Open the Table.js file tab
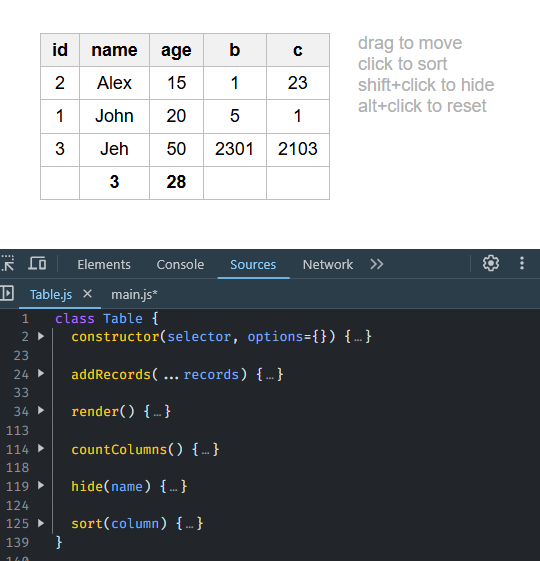Screen dimensions: 540x561 pos(51,294)
